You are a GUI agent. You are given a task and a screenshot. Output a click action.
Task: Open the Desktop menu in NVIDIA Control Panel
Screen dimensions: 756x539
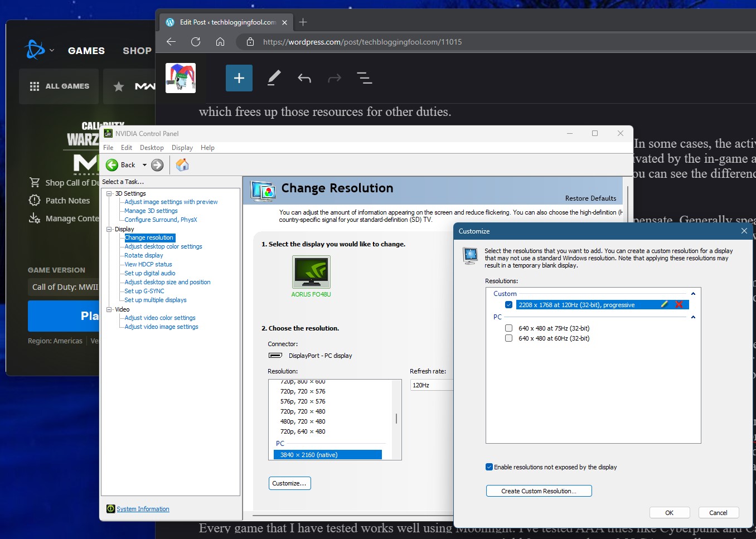[151, 147]
